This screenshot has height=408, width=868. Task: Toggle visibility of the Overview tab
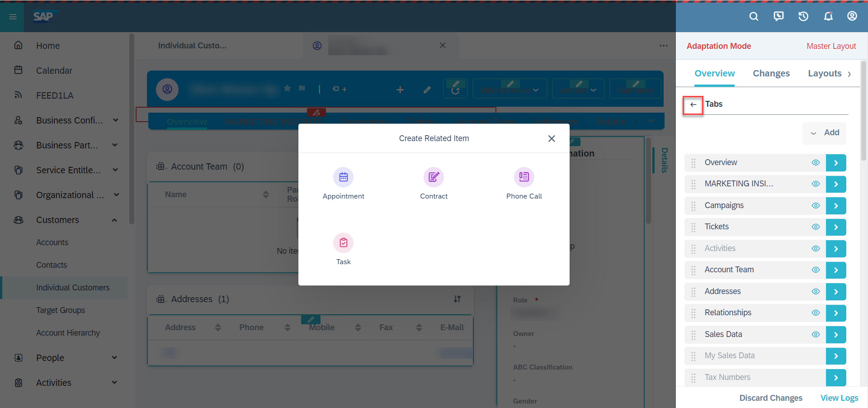(816, 163)
